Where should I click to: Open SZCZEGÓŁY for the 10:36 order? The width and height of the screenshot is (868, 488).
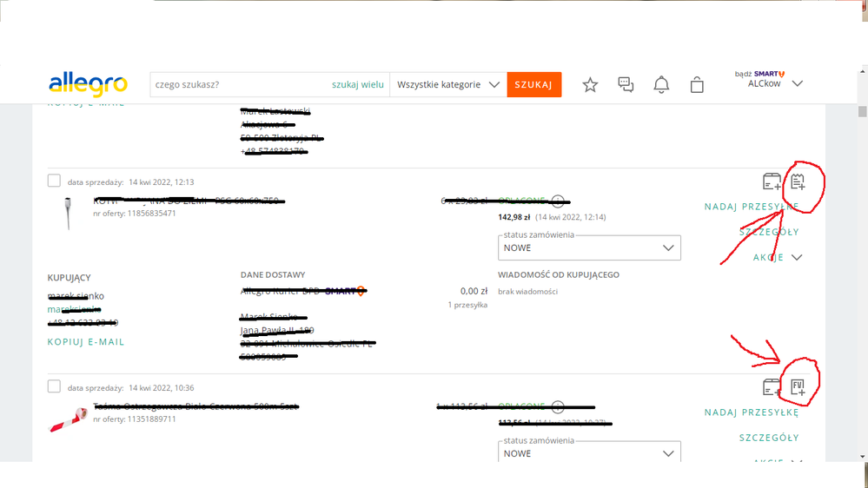(768, 438)
